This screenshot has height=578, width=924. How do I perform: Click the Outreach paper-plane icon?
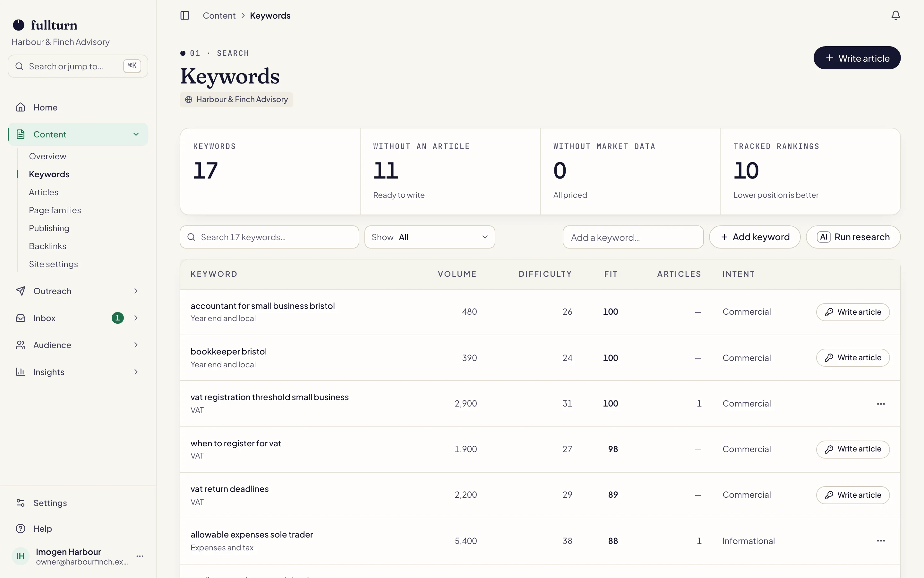[21, 291]
